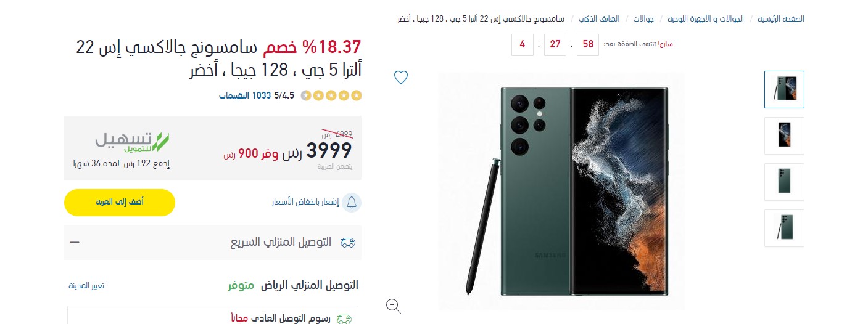Click the bell icon for price drop alert
868x324 pixels.
[x=352, y=202]
